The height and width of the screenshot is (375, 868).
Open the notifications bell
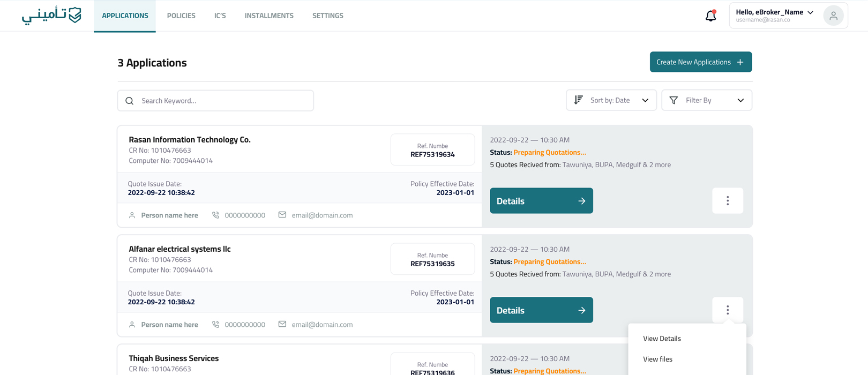click(710, 16)
